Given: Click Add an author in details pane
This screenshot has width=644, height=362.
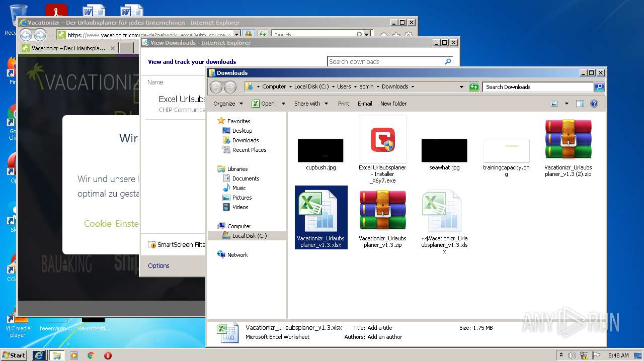Looking at the screenshot, I should pos(384,337).
